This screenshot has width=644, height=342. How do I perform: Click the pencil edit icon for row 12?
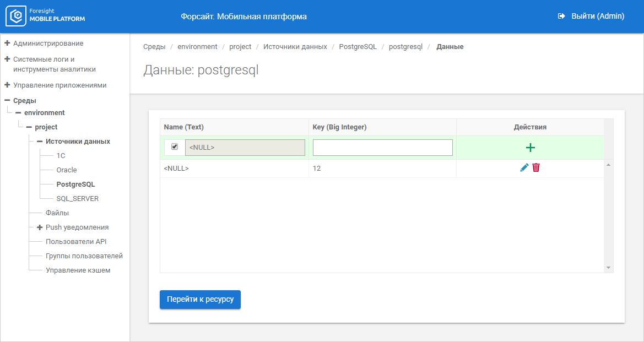(524, 167)
